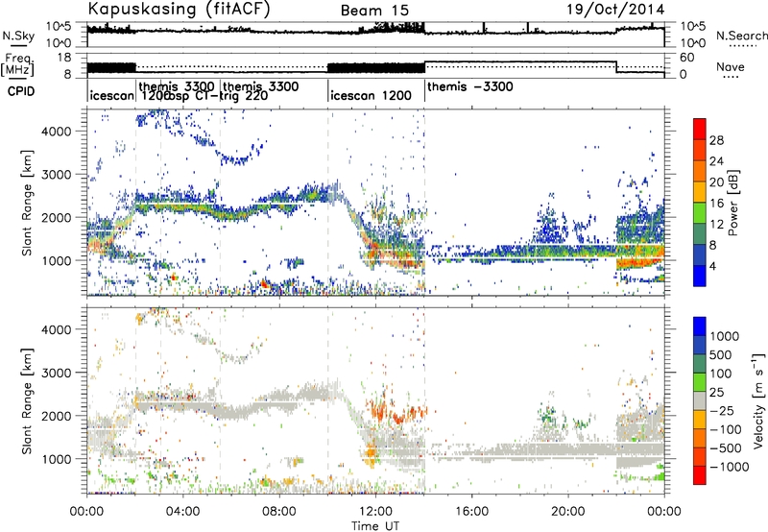The height and width of the screenshot is (532, 768).
Task: Click the '60' tick on the Nave axis
Action: coord(687,58)
